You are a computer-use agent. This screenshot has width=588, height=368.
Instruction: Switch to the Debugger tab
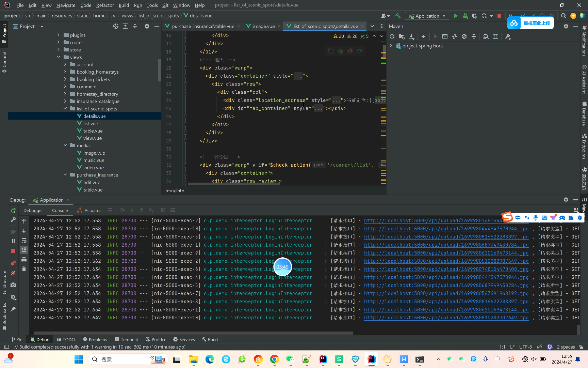click(x=33, y=211)
